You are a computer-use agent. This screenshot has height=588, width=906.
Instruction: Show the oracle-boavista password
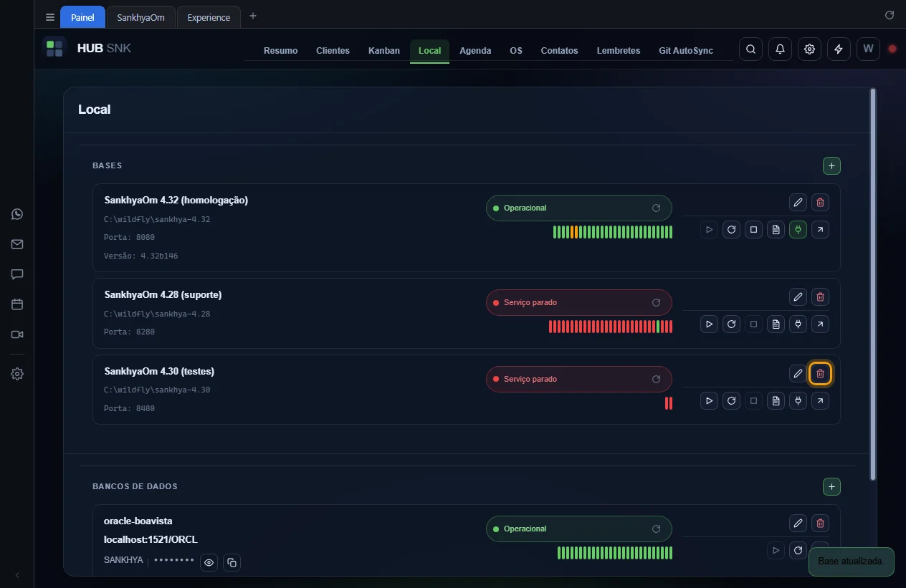(x=209, y=563)
